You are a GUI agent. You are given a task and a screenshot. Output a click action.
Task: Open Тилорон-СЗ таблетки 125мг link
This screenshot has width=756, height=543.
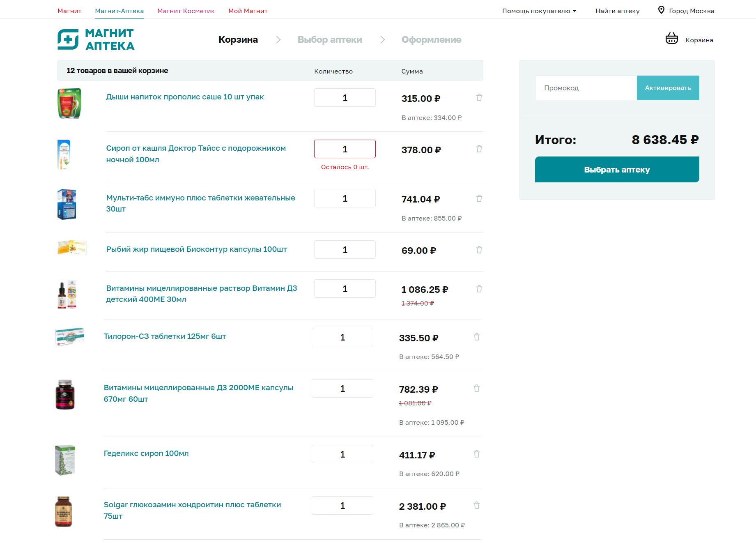(165, 336)
